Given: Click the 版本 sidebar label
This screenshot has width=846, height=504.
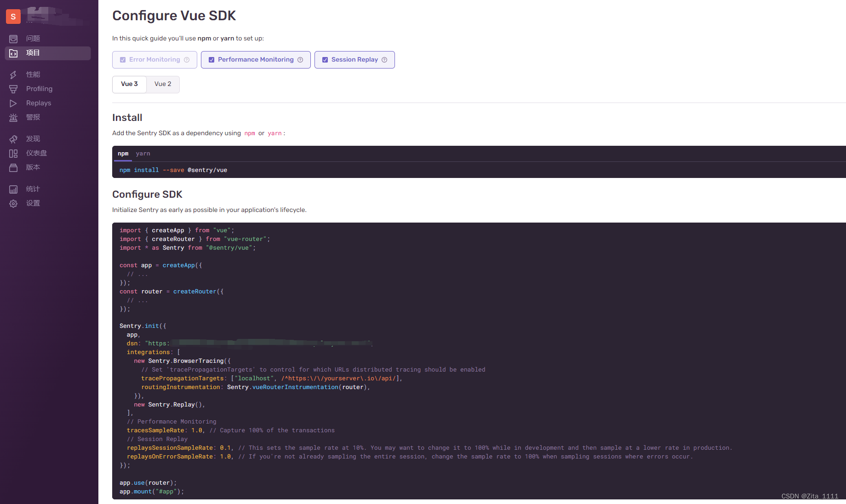Looking at the screenshot, I should (33, 167).
